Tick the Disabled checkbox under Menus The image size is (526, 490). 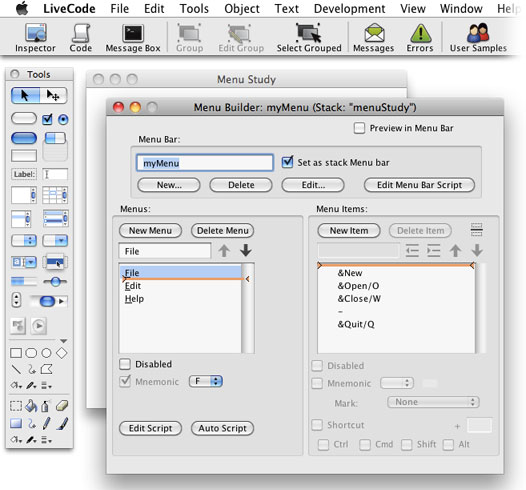(125, 364)
